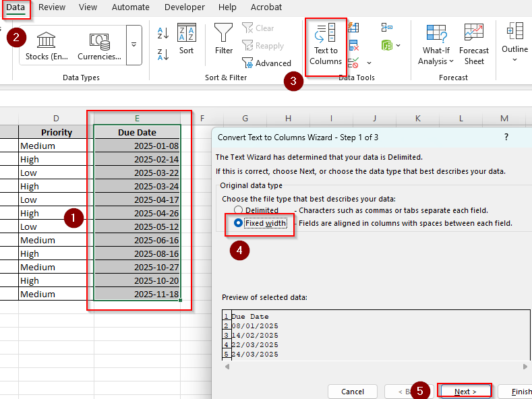This screenshot has width=532, height=399.
Task: Click the cell containing 2025-08-16
Action: [x=137, y=253]
